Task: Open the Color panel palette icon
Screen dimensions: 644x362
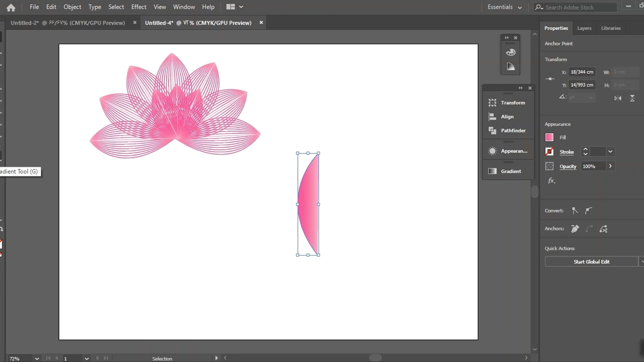Action: [511, 52]
